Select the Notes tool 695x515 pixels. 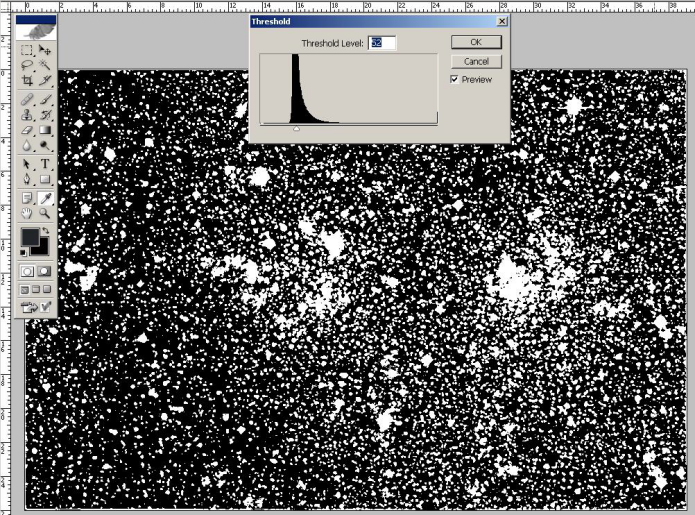coord(27,198)
